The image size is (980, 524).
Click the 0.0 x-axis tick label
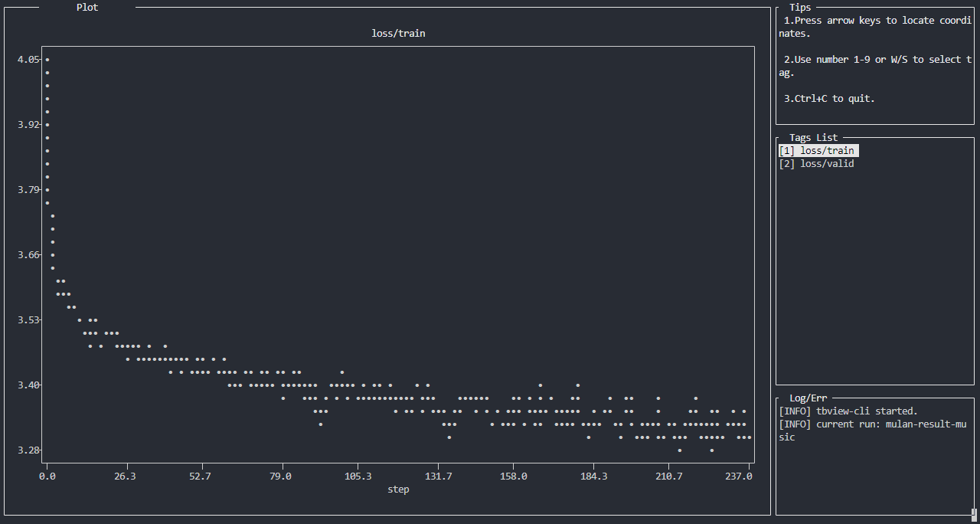pyautogui.click(x=47, y=477)
